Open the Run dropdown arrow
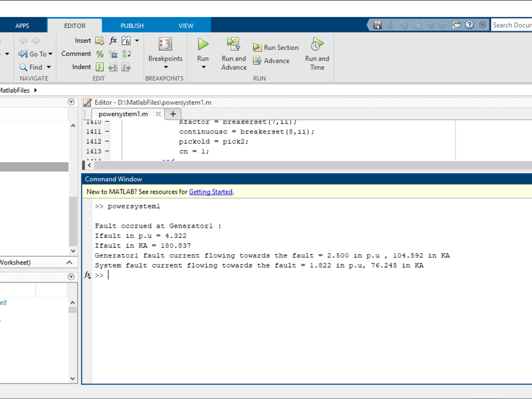This screenshot has height=399, width=532. click(203, 67)
